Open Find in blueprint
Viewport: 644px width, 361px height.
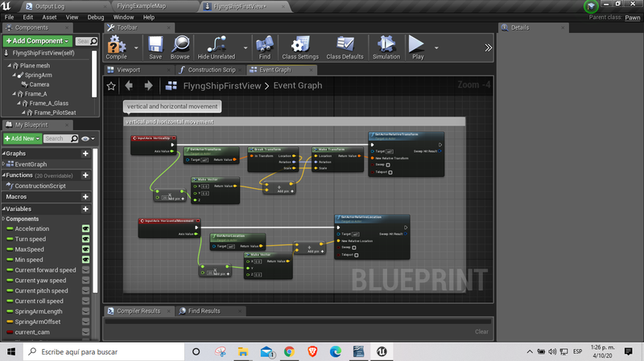[x=265, y=47]
